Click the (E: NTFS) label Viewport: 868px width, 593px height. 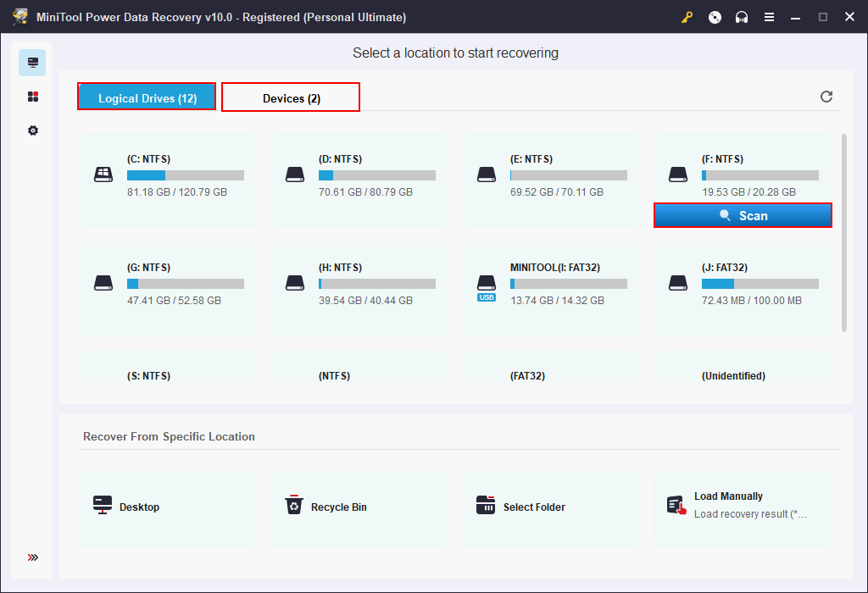coord(531,158)
